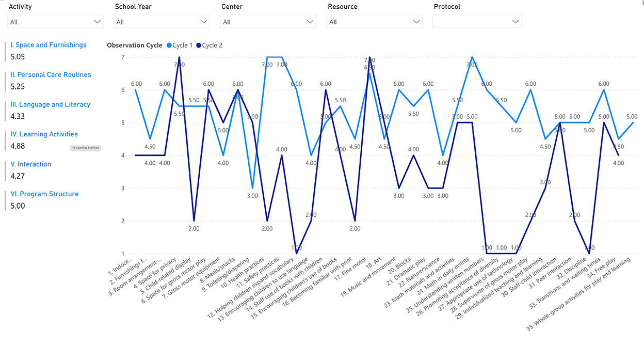Expand the School Year dropdown
The image size is (644, 346).
click(x=204, y=22)
